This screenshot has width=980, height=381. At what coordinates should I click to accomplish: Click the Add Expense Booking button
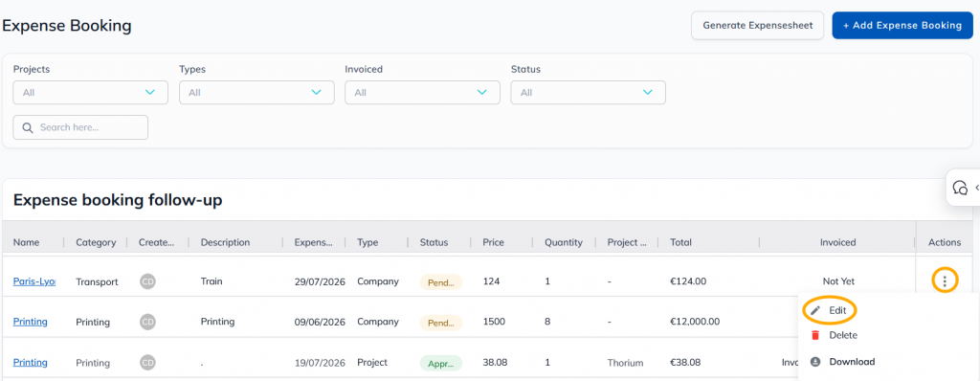point(902,26)
